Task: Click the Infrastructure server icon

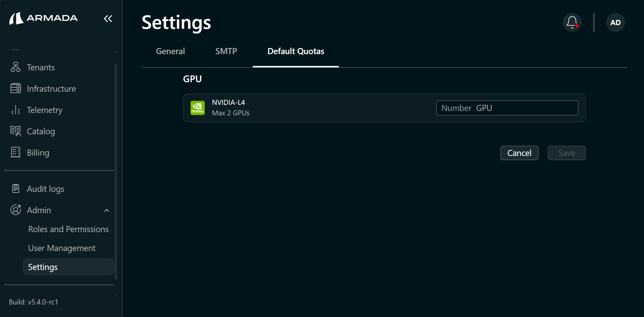Action: click(16, 88)
